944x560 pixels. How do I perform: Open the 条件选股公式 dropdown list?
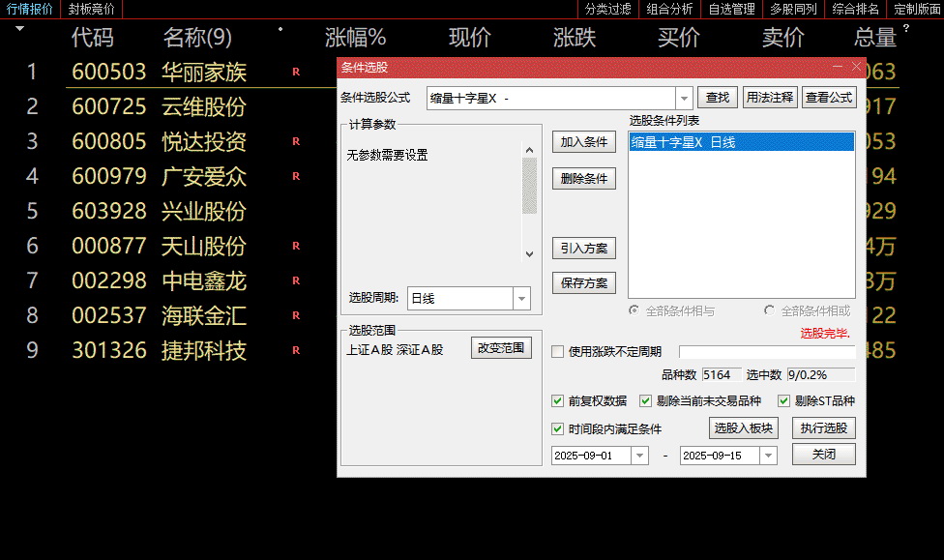(685, 98)
